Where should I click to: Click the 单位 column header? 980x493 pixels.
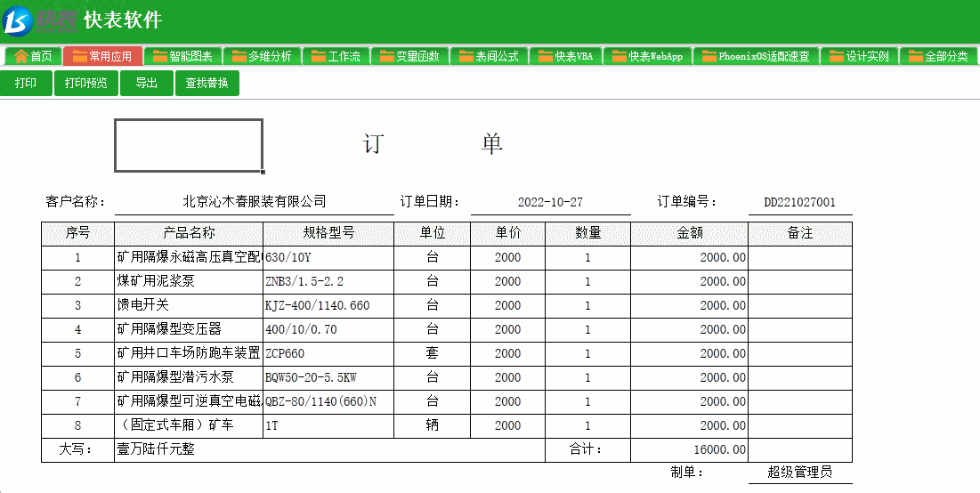[433, 233]
